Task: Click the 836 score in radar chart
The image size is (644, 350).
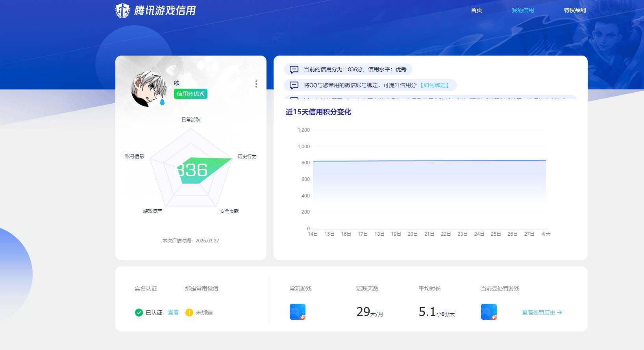Action: [192, 170]
